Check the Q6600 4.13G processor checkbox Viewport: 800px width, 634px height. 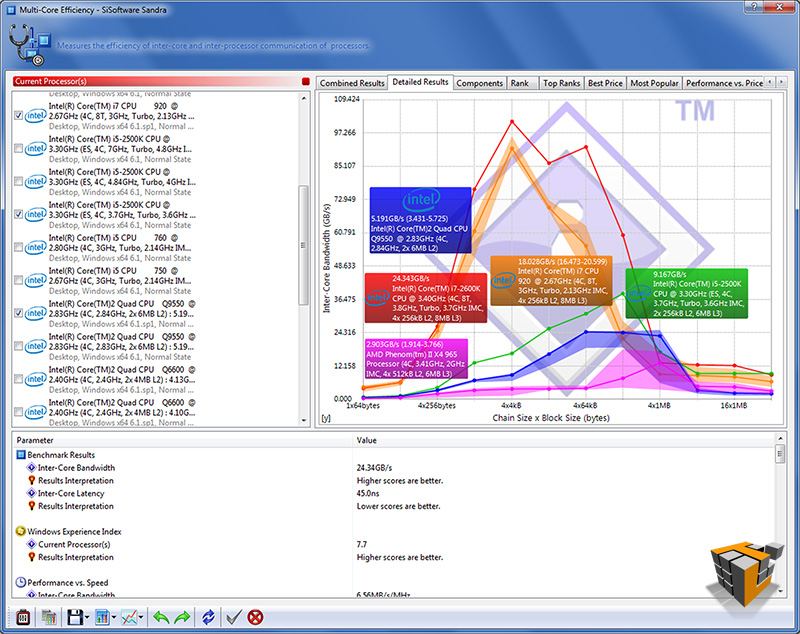click(18, 379)
